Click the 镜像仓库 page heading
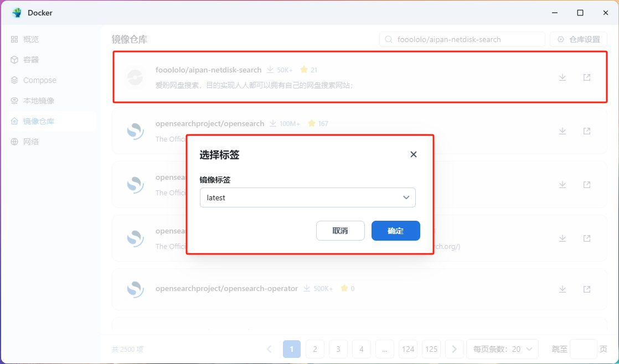Image resolution: width=619 pixels, height=364 pixels. pos(130,39)
